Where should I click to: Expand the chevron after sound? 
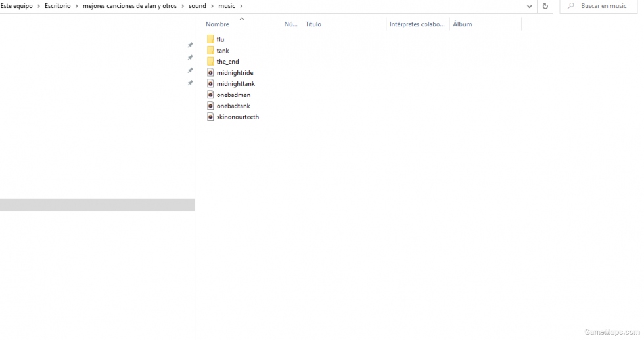coord(212,6)
